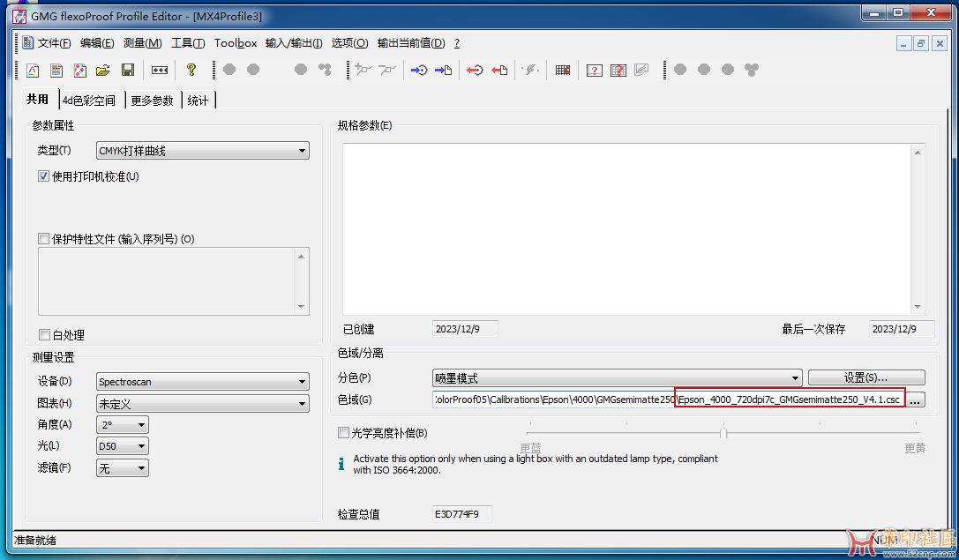959x560 pixels.
Task: Click the 最后一次保存 date field
Action: [x=902, y=329]
